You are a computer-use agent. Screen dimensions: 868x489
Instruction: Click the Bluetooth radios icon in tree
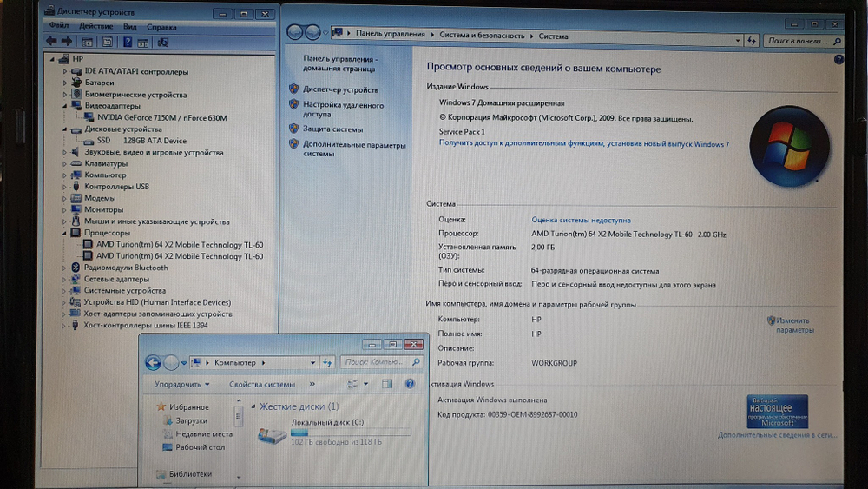pos(76,268)
